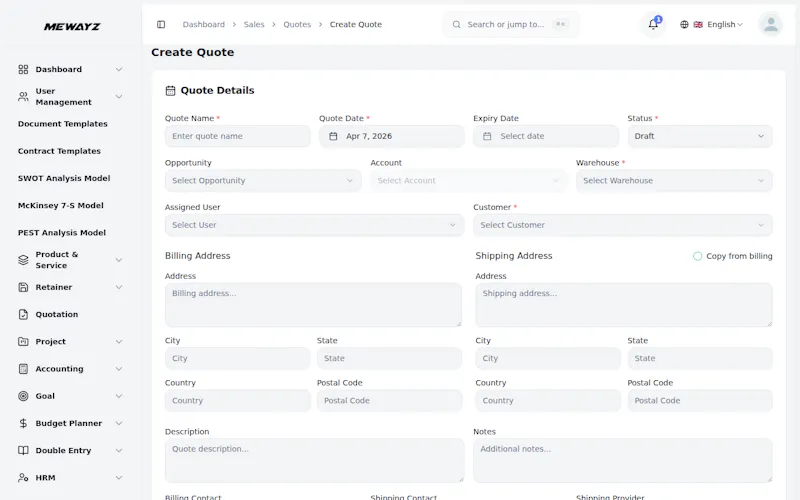Viewport: 800px width, 500px height.
Task: Click the UK flag icon
Action: click(x=698, y=24)
